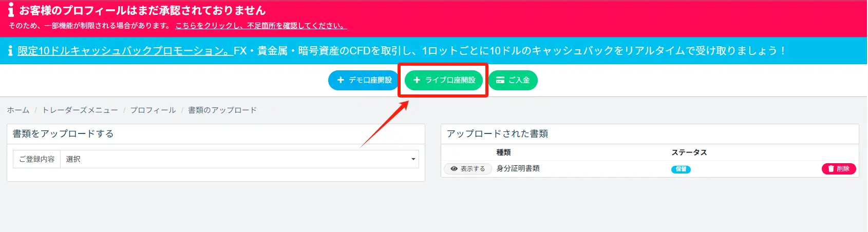868x232 pixels.
Task: Open トレーダーズメニュー in the breadcrumb
Action: point(80,110)
